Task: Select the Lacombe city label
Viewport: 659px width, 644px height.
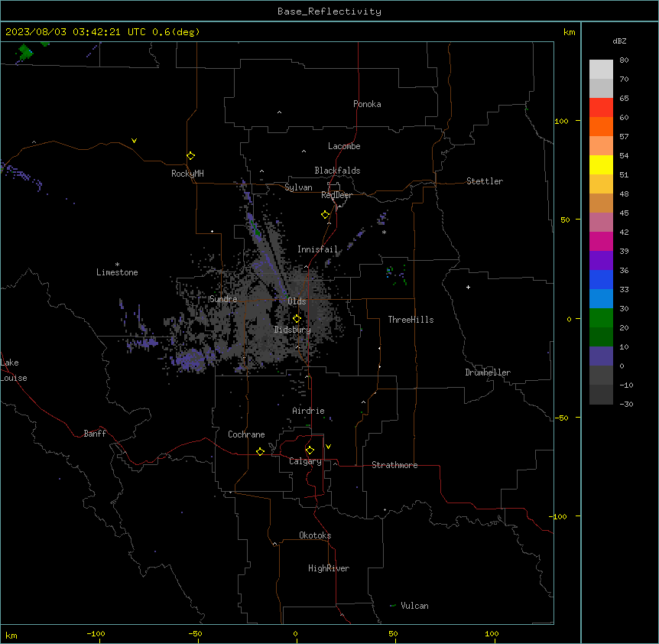Action: [x=344, y=146]
